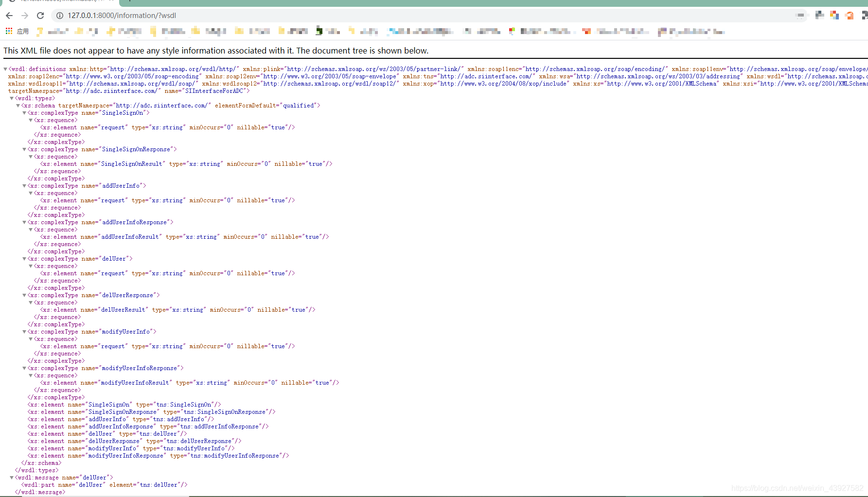This screenshot has width=868, height=497.
Task: Click element name="addUserInfo" type="tns:addUserInfo" line
Action: [121, 419]
